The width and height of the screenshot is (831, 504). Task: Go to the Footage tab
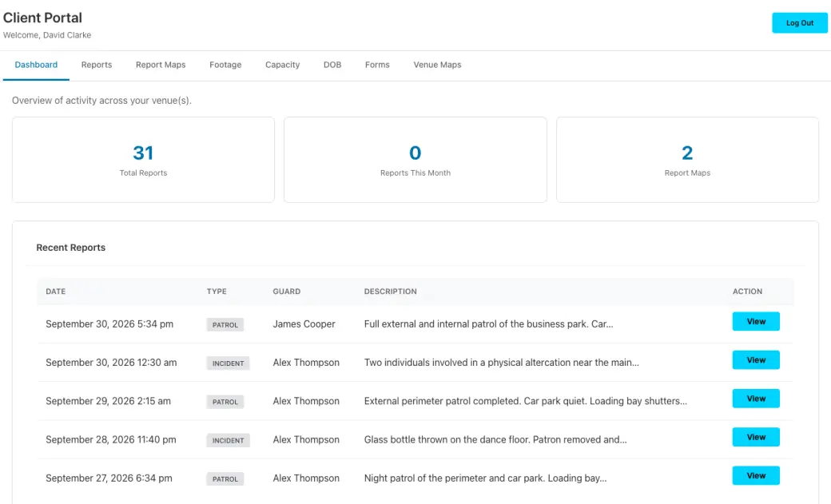point(225,65)
